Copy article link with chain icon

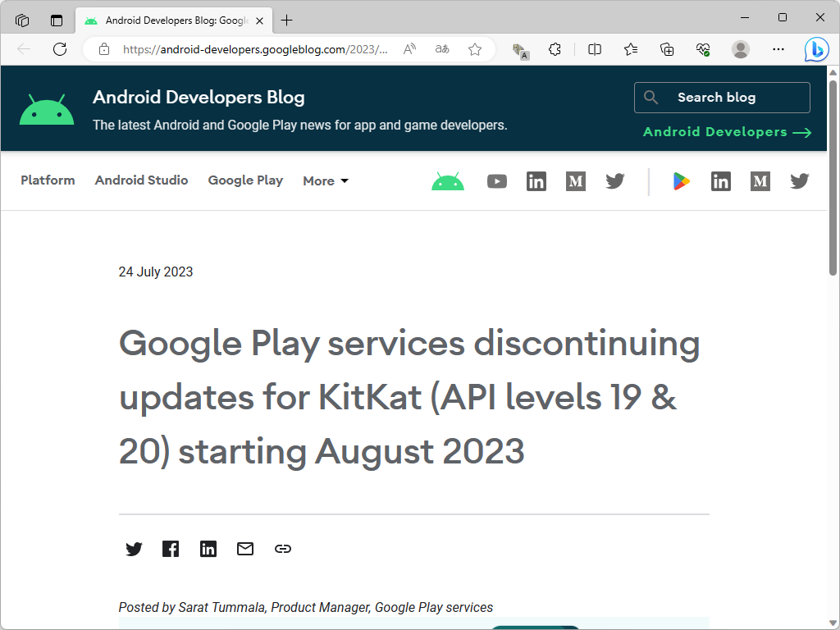283,549
